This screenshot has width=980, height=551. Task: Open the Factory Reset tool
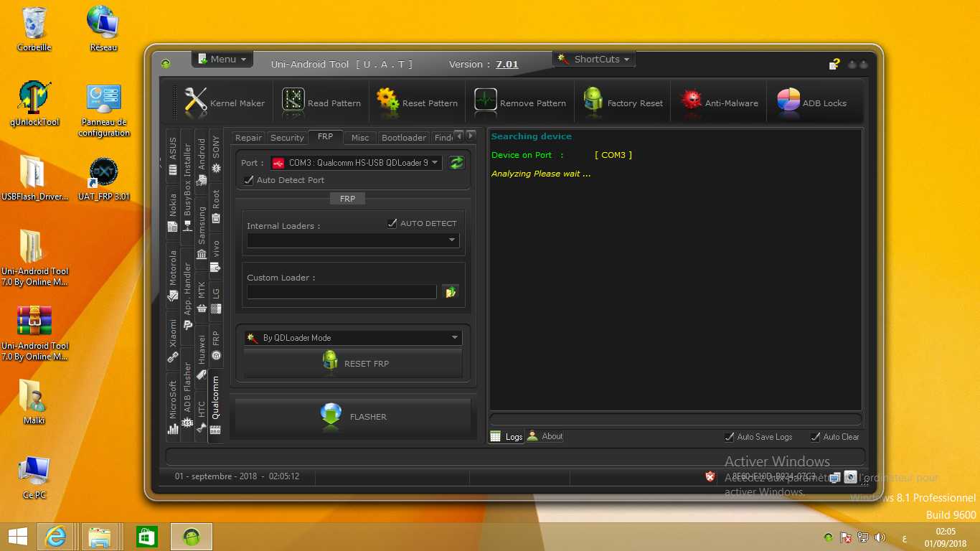pos(623,103)
